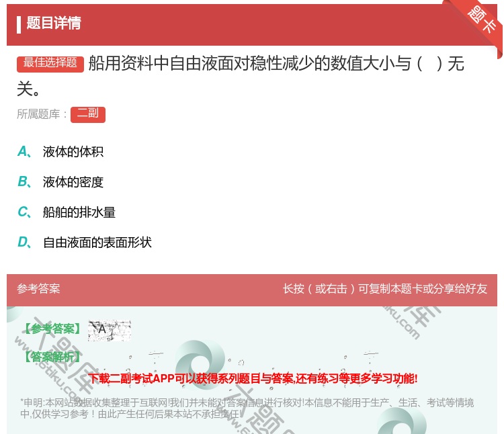
Task: Select option C 船舶的排水量
Action: coord(67,212)
